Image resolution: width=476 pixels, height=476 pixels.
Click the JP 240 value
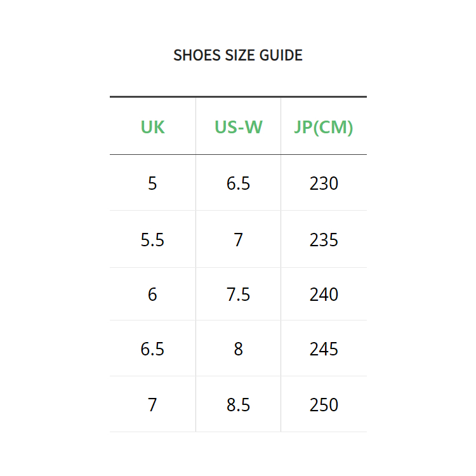pos(324,294)
